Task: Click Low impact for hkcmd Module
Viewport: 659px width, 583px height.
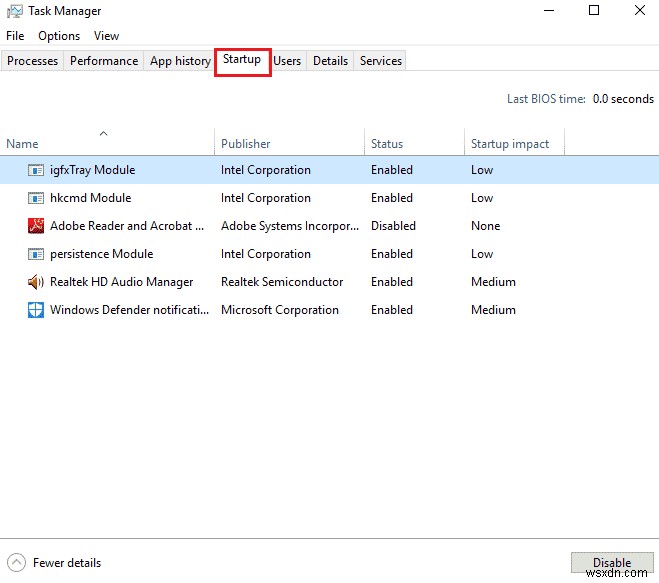Action: pyautogui.click(x=482, y=198)
